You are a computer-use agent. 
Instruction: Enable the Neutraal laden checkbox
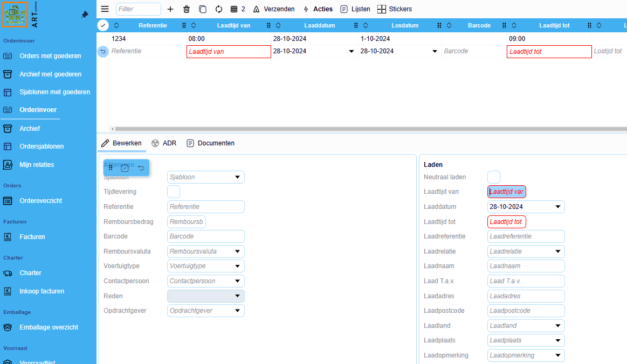pyautogui.click(x=494, y=177)
